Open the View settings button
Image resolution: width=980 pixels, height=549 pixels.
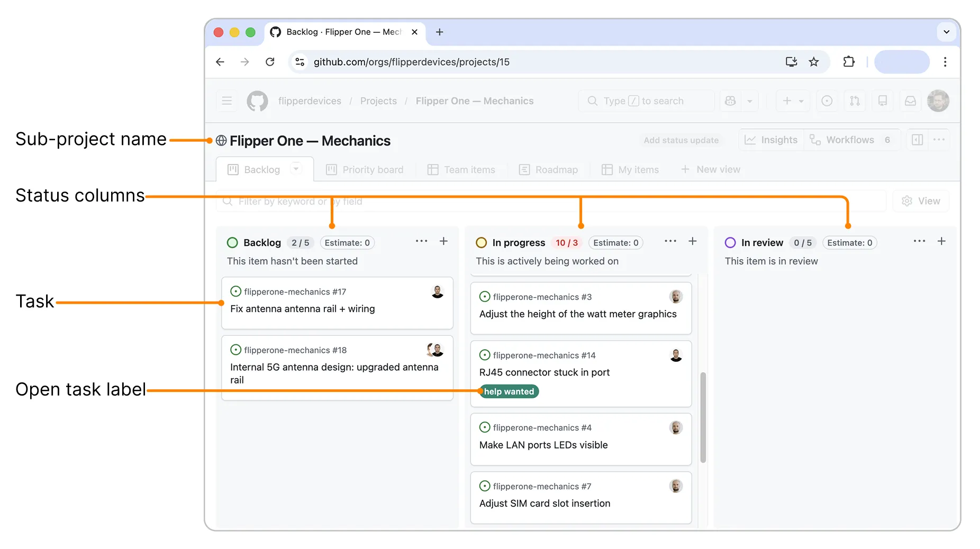tap(921, 202)
